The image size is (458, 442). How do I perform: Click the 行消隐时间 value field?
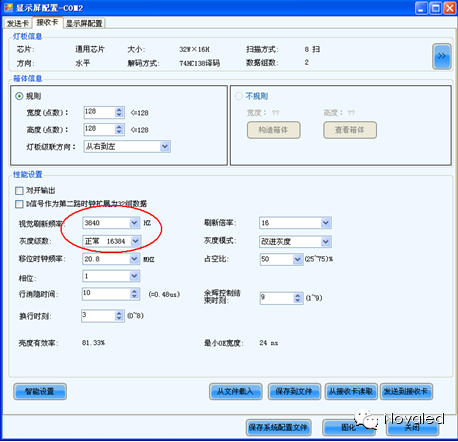coord(106,294)
